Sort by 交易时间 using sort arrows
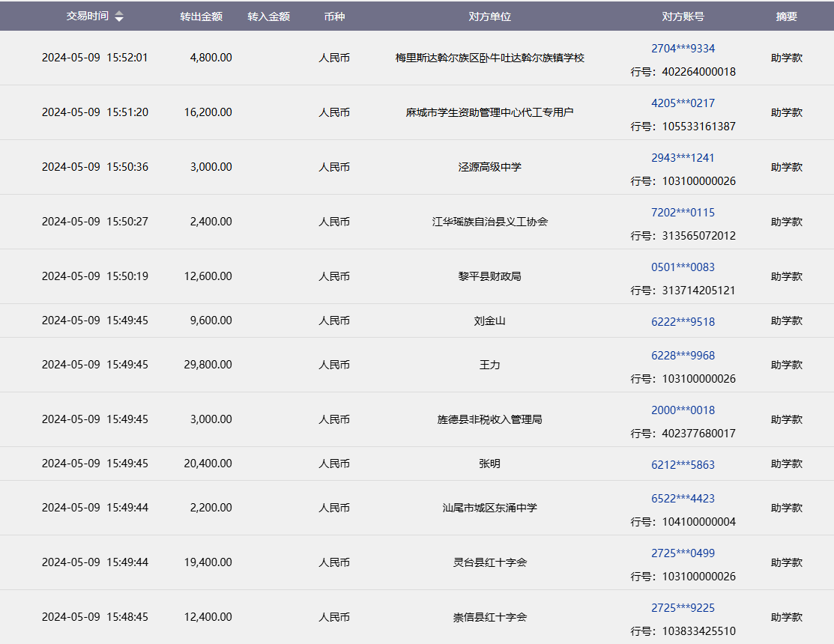Screen dimensions: 834x644 pyautogui.click(x=119, y=16)
